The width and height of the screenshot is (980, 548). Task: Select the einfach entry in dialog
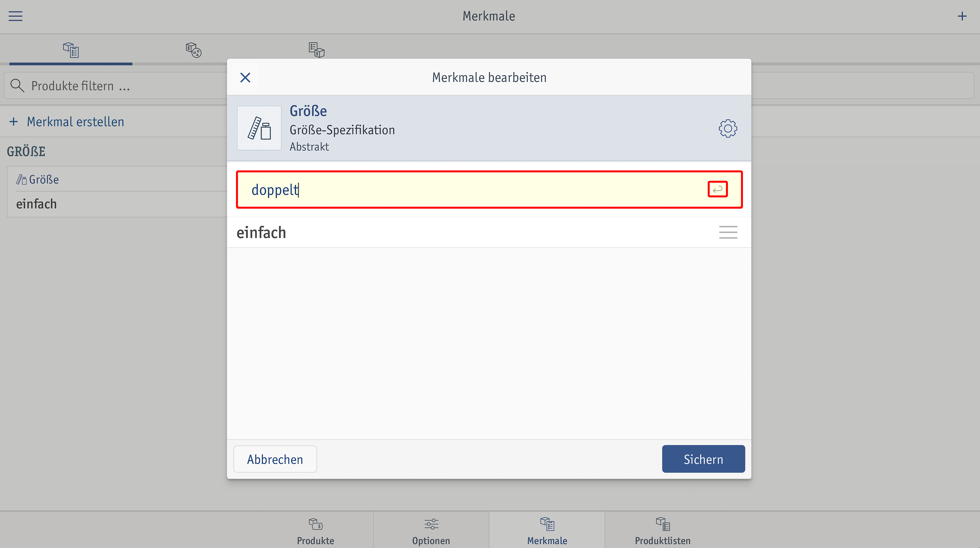[x=489, y=232]
